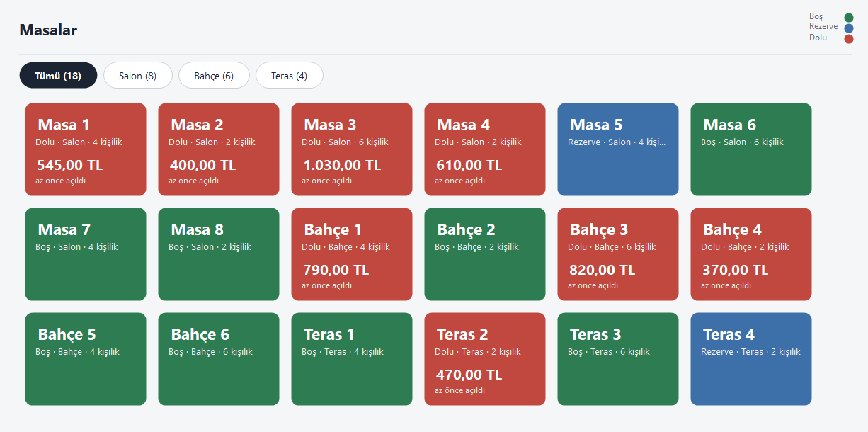The height and width of the screenshot is (432, 868).
Task: Click the 370,00 TL amount
Action: pyautogui.click(x=736, y=270)
